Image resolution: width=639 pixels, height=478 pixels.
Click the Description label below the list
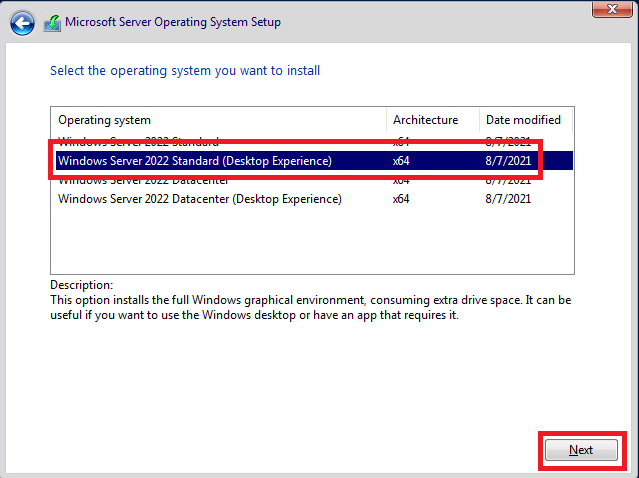[x=81, y=285]
